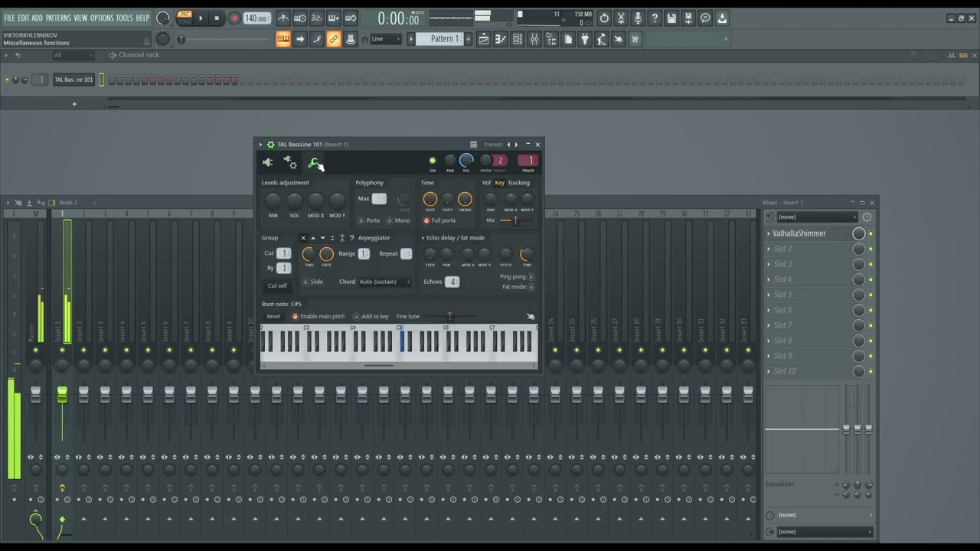
Task: Adjust the Fine tune slider
Action: tap(450, 316)
